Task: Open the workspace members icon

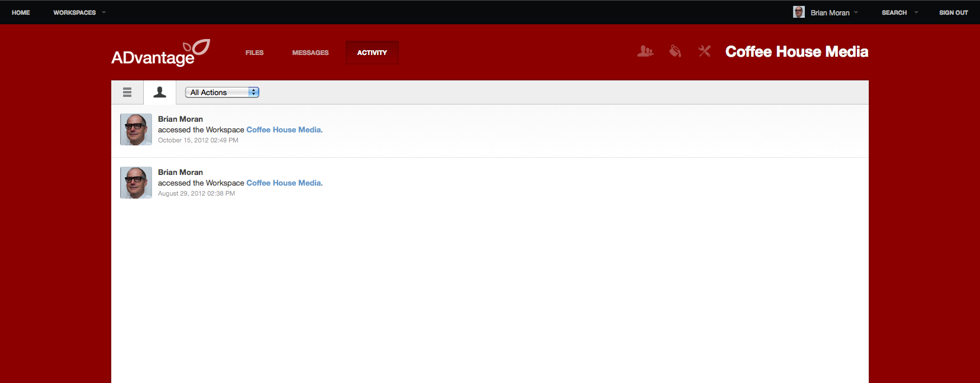Action: point(645,51)
